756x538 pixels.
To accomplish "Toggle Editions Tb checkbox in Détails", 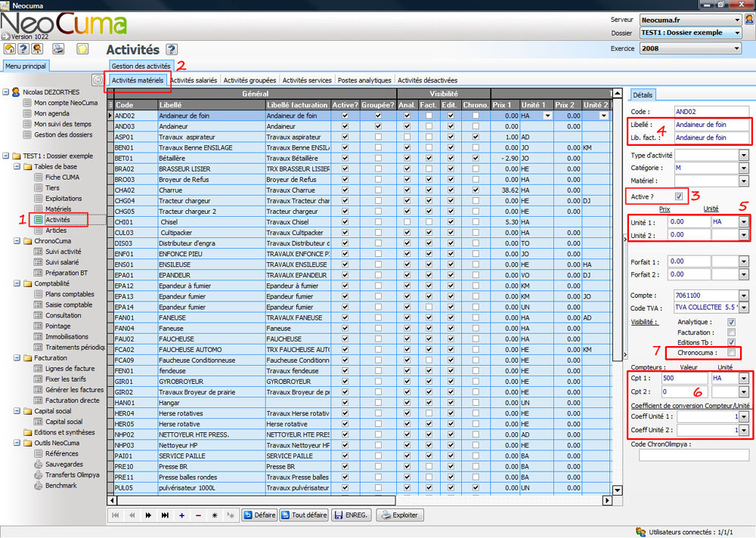I will pos(731,342).
